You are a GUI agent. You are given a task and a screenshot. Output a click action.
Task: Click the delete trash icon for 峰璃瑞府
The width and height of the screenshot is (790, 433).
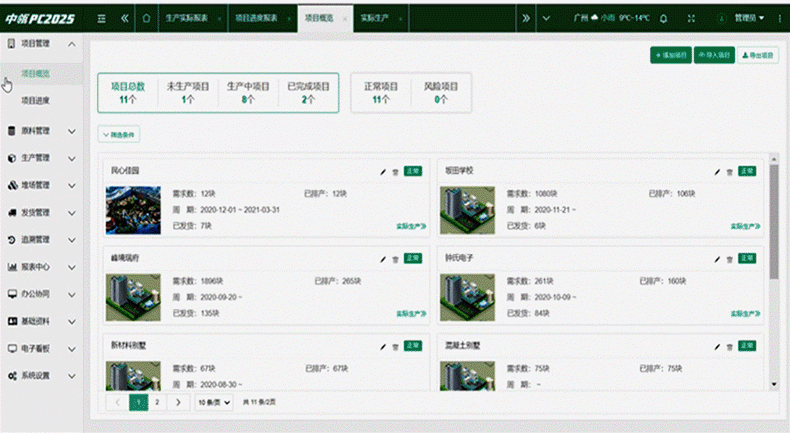click(394, 259)
